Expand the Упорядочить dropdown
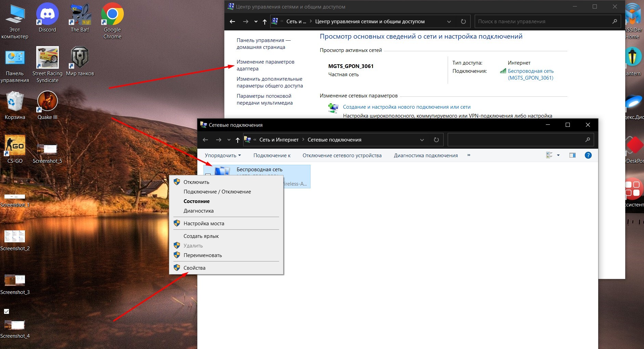This screenshot has height=349, width=644. 223,156
